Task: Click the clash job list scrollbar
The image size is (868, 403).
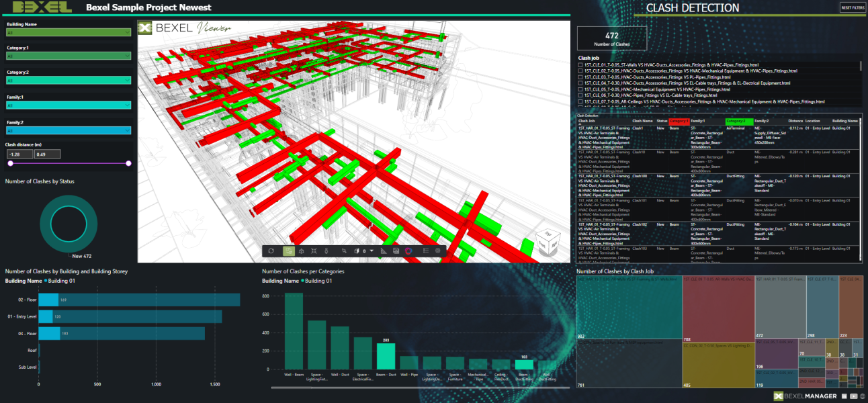Action: click(x=861, y=67)
